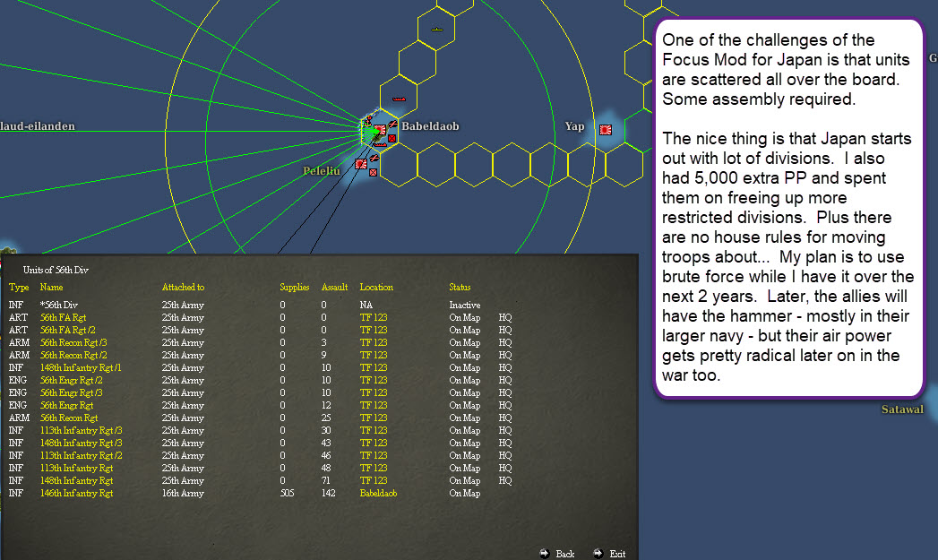
Task: Open TF 123 in the 148th Infantry Rgt row
Action: pyautogui.click(x=374, y=481)
